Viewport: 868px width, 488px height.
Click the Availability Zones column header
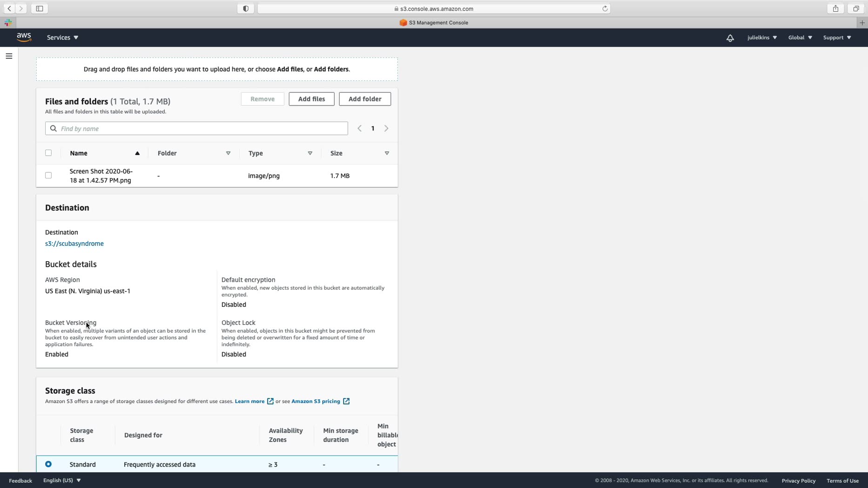(286, 435)
